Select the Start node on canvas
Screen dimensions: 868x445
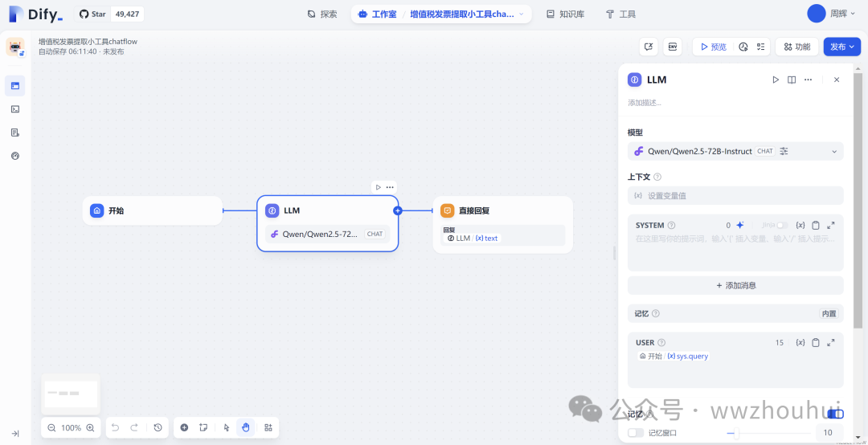point(152,210)
